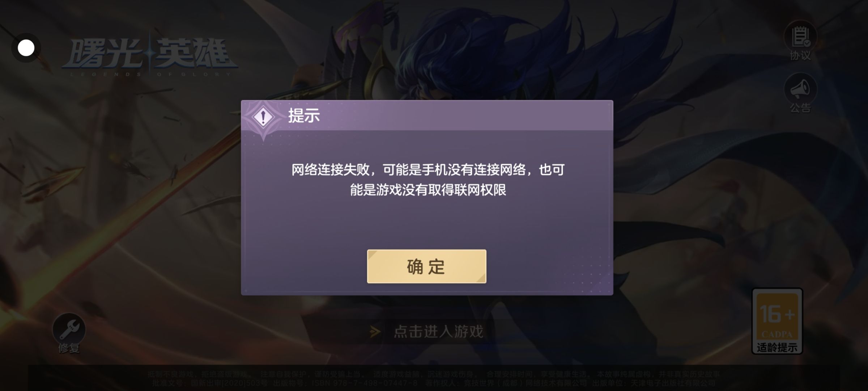
Task: Click the 提示 dialog title text
Action: pyautogui.click(x=304, y=116)
